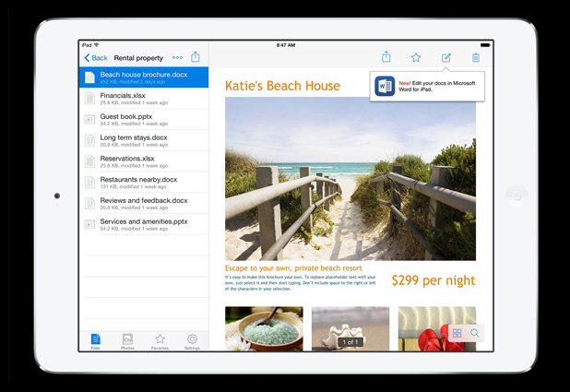This screenshot has width=570, height=392.
Task: Open the Settings tab
Action: 192,341
